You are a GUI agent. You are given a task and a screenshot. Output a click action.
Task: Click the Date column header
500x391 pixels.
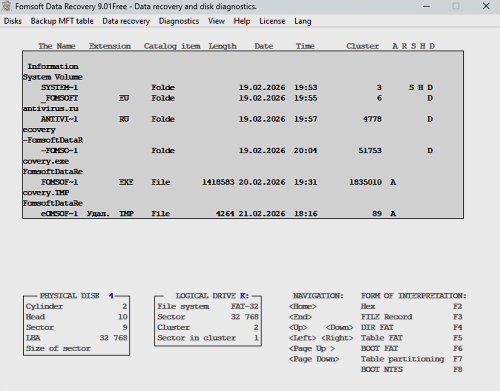pos(264,46)
